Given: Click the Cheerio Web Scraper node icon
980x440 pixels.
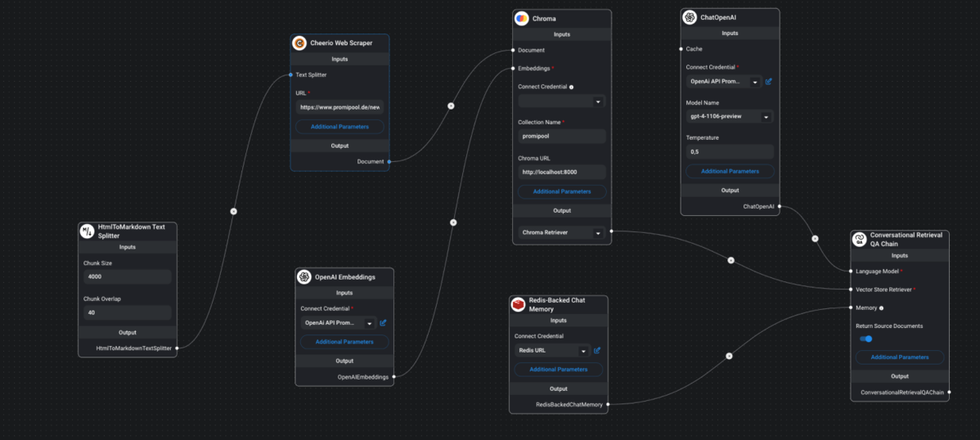Looking at the screenshot, I should tap(300, 43).
